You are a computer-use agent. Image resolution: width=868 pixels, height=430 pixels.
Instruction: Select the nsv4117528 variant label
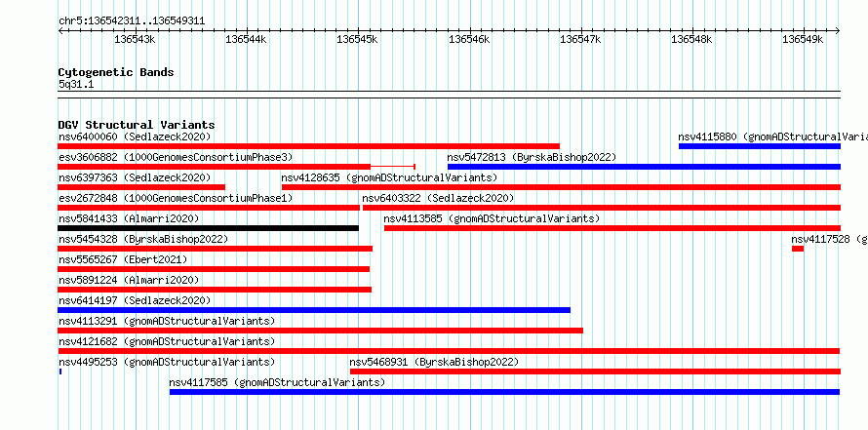coord(829,239)
